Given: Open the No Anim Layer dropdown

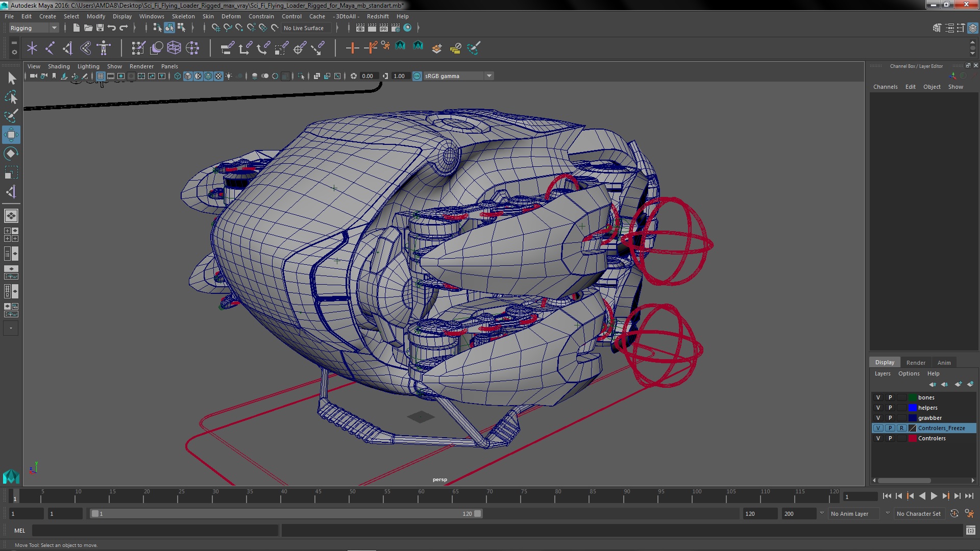Looking at the screenshot, I should click(x=854, y=514).
